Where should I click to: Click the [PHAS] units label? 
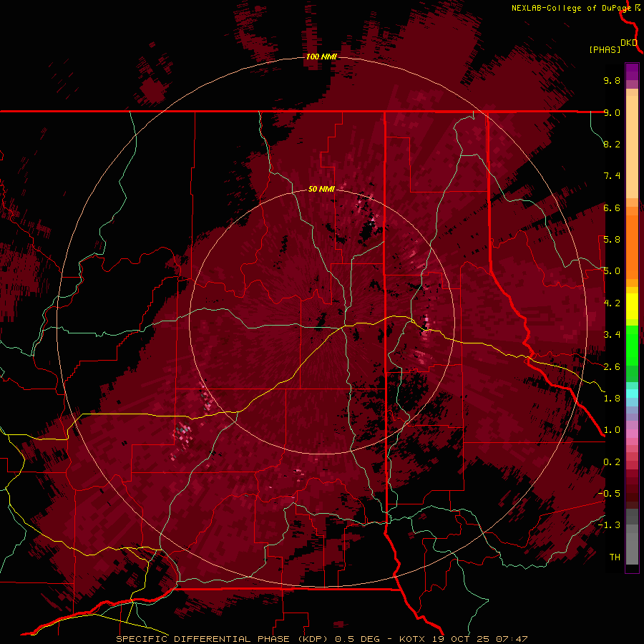pyautogui.click(x=605, y=49)
